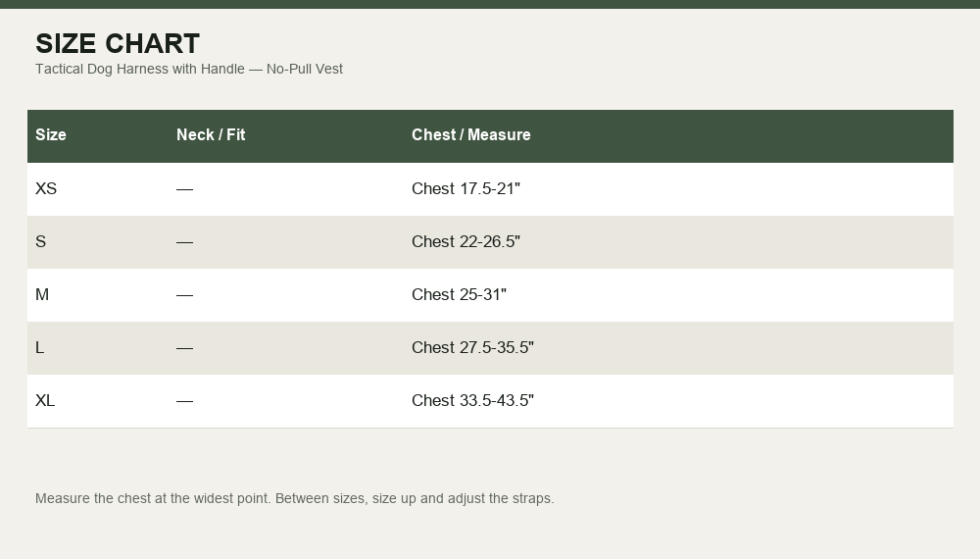Select the S size cell
The image size is (980, 559).
coord(40,242)
